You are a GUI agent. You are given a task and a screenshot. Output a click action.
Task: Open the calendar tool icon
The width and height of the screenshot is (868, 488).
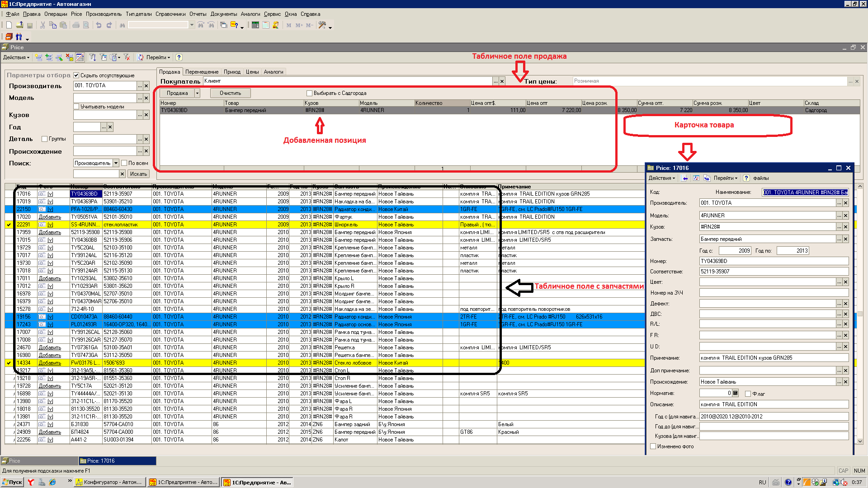coord(266,25)
